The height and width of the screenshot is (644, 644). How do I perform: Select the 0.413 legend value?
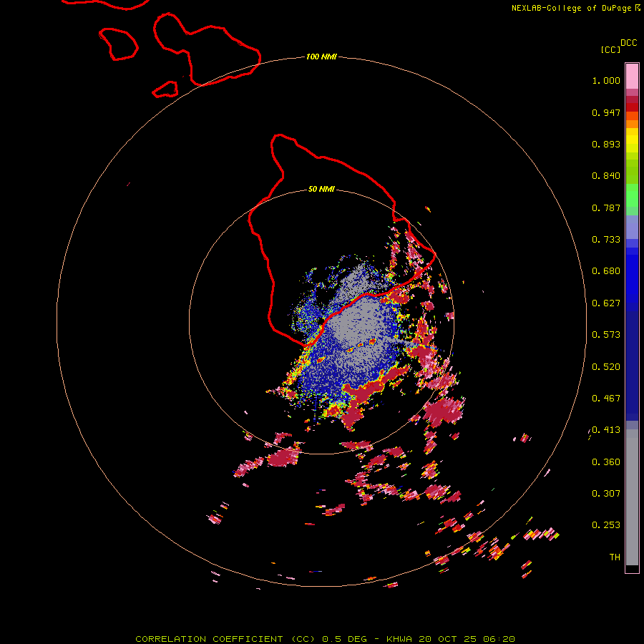(x=606, y=430)
